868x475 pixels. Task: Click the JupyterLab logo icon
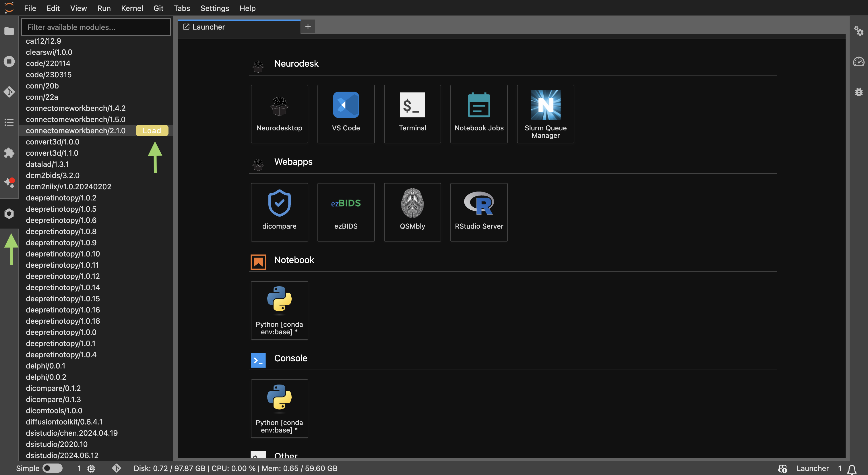9,8
